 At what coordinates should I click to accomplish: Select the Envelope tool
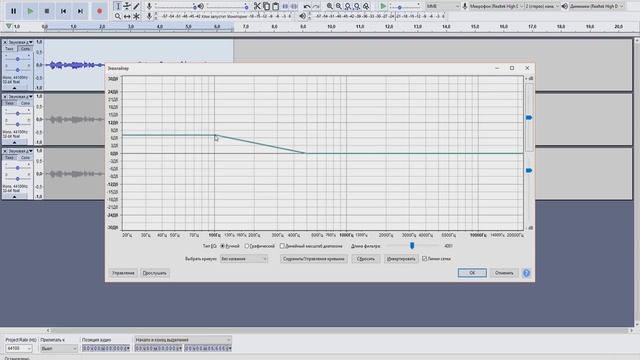pyautogui.click(x=127, y=6)
